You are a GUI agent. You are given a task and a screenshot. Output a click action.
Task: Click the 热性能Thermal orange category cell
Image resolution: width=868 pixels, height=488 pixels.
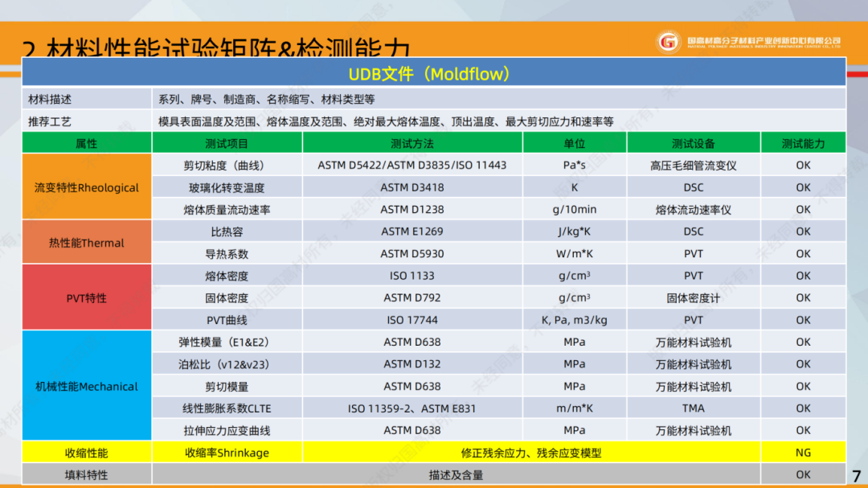(86, 242)
